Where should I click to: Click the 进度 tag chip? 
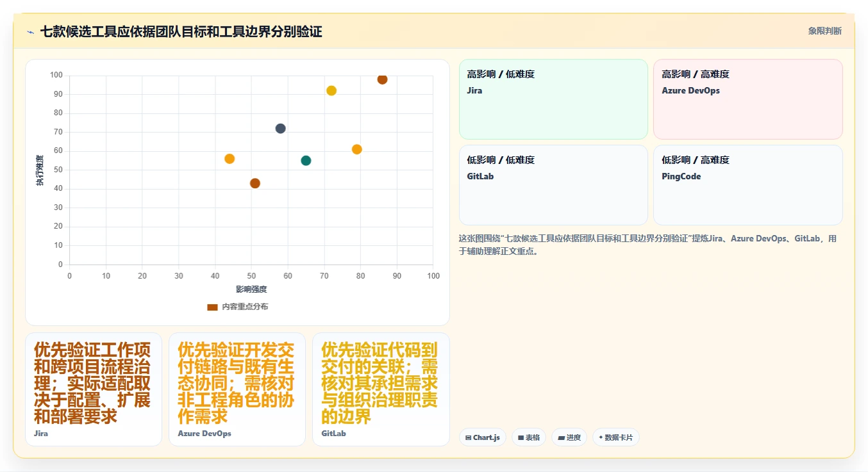(x=569, y=437)
